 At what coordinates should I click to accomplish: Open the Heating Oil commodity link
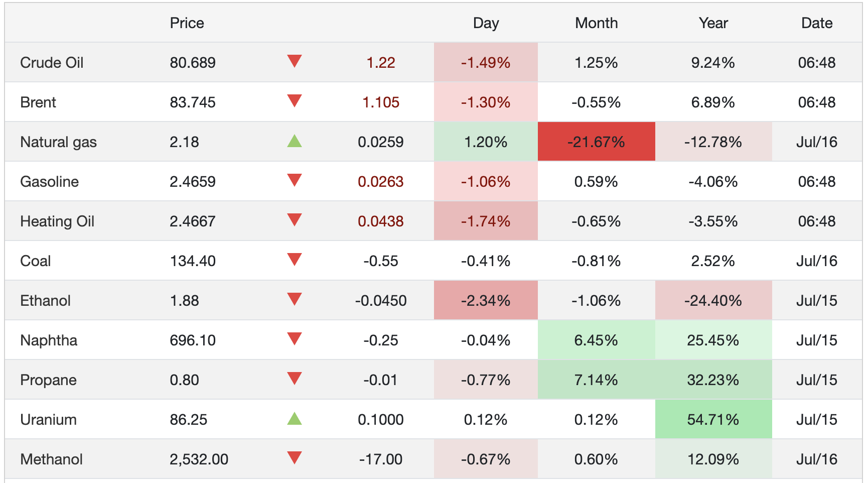57,221
